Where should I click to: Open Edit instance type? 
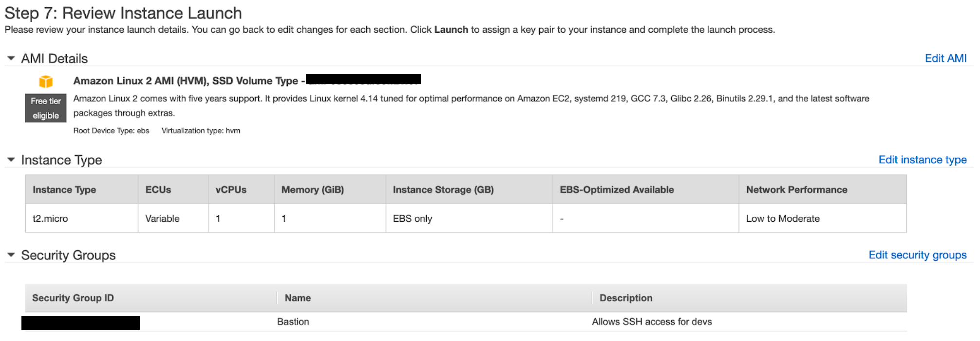[922, 160]
